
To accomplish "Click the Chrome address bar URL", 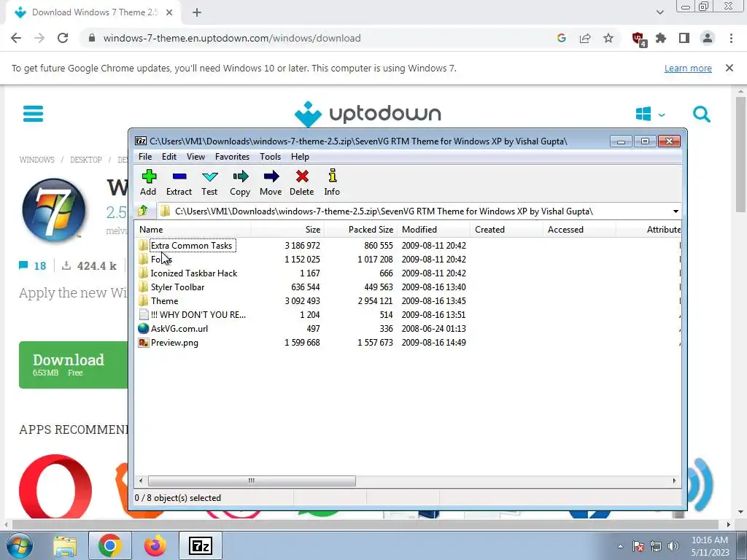I will point(232,38).
